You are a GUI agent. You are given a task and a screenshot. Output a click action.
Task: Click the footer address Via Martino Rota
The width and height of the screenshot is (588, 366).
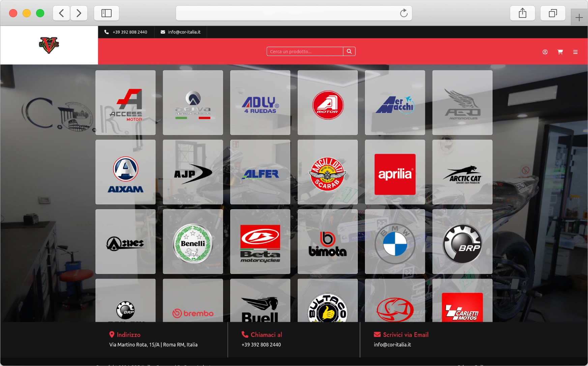pos(153,344)
